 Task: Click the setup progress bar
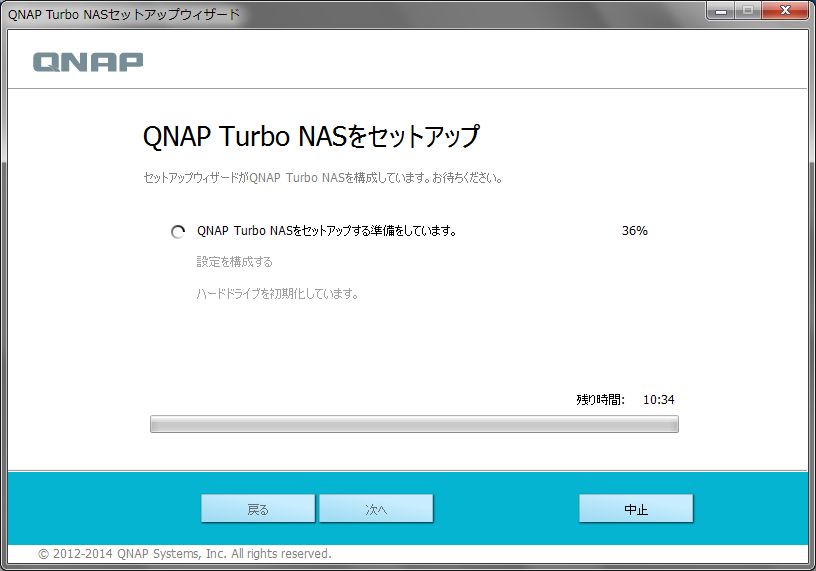pyautogui.click(x=414, y=424)
